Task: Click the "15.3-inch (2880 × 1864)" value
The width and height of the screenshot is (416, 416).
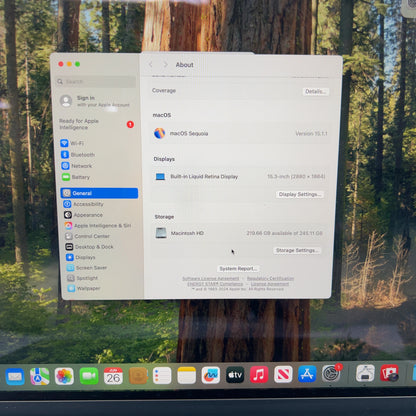Action: (x=296, y=176)
